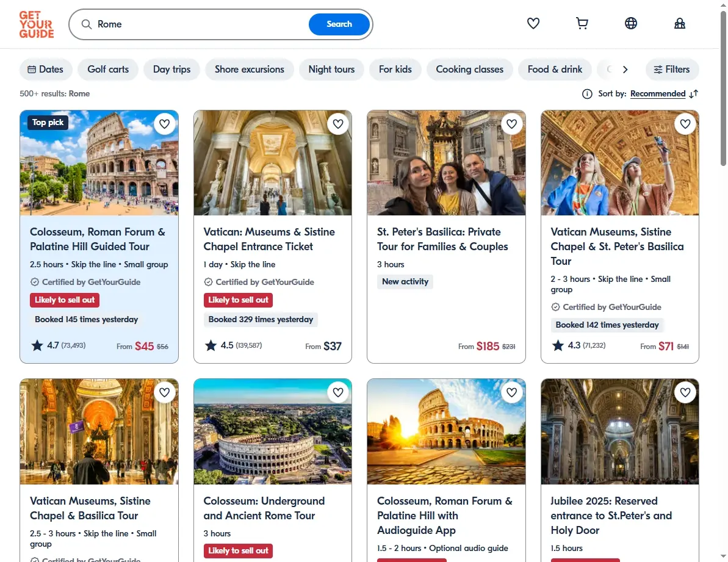Viewport: 728px width, 562px height.
Task: Click price 'From $185'
Action: click(x=486, y=346)
